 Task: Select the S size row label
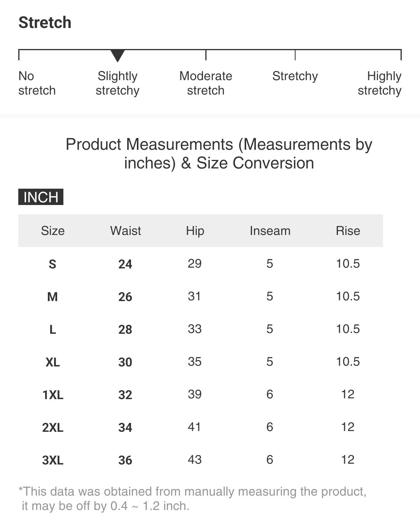[52, 264]
